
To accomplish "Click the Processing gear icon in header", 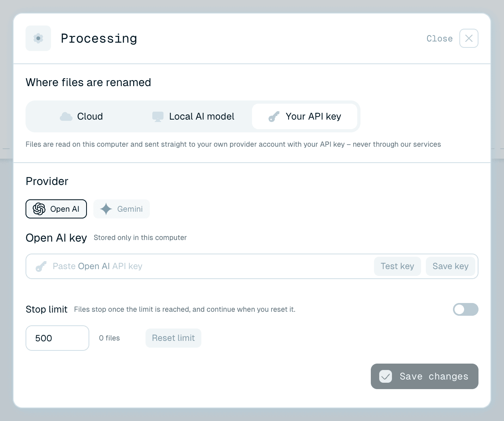I will (x=38, y=38).
